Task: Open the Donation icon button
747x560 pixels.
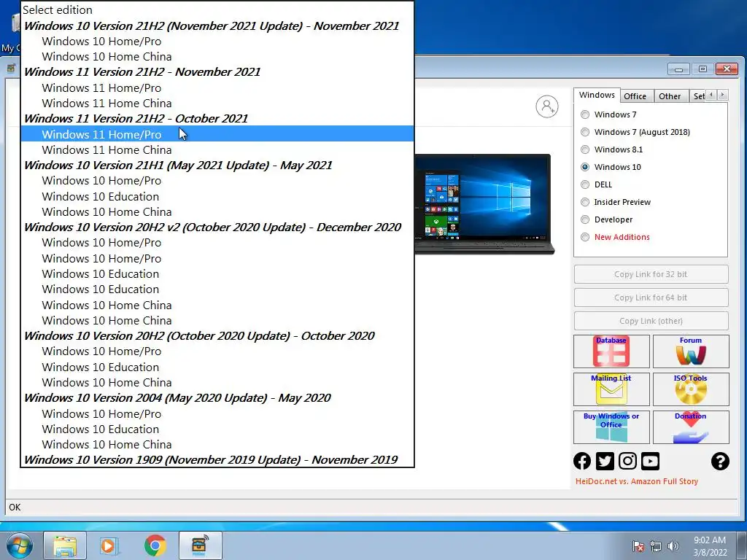Action: coord(691,427)
